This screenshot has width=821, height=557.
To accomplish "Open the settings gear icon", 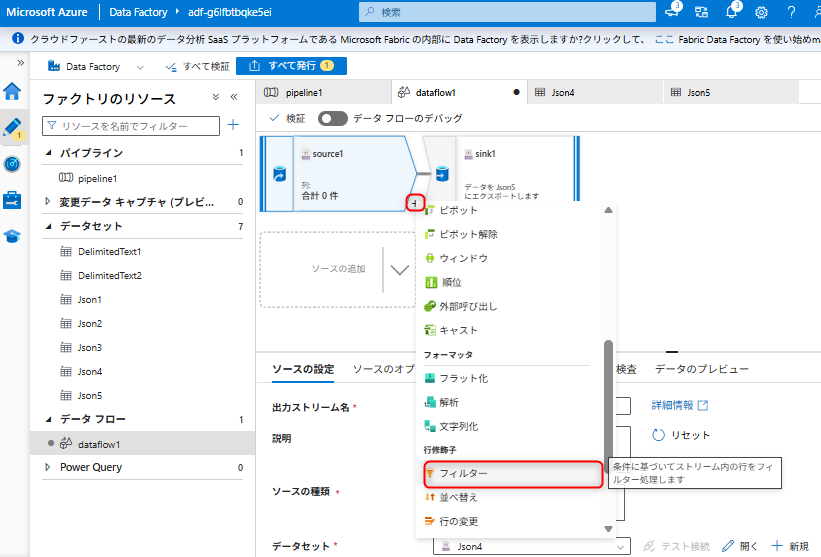I will coord(761,12).
